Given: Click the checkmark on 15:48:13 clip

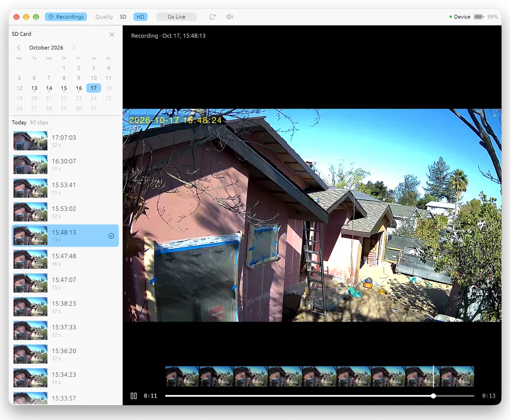Looking at the screenshot, I should click(x=111, y=236).
